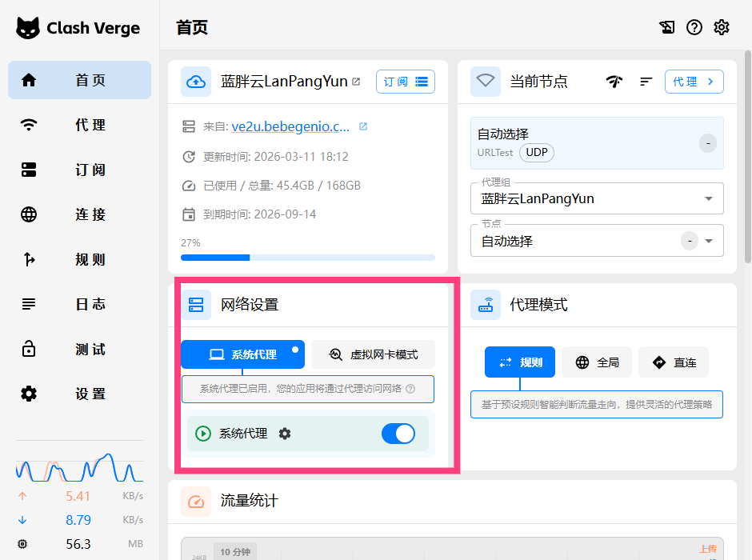Open node sorting options via sort icon
Screen dimensions: 752x560
coord(646,81)
